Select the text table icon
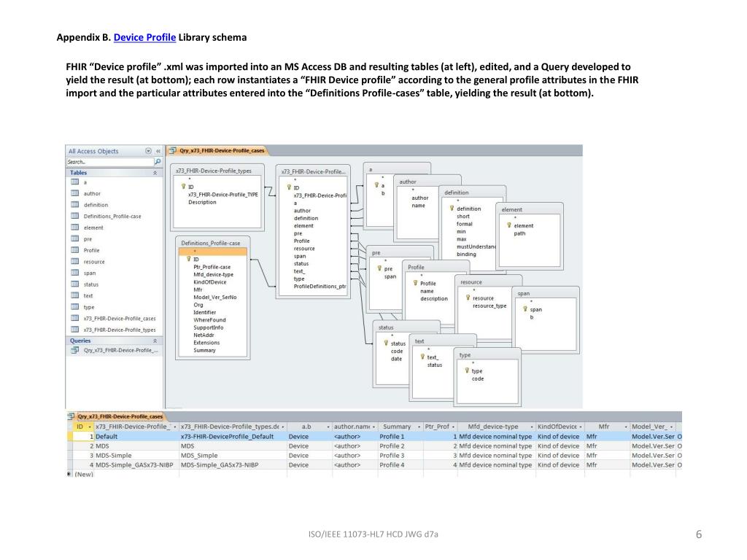 75,295
